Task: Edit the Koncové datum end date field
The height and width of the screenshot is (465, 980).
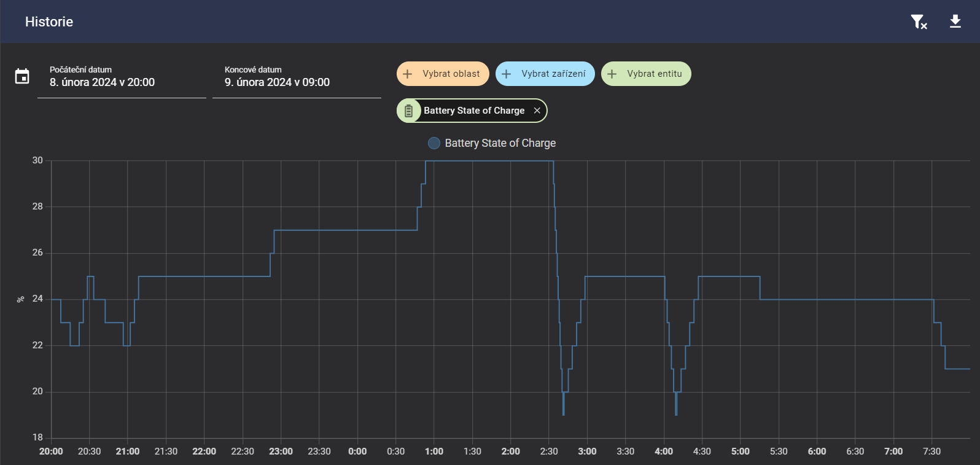Action: point(297,80)
